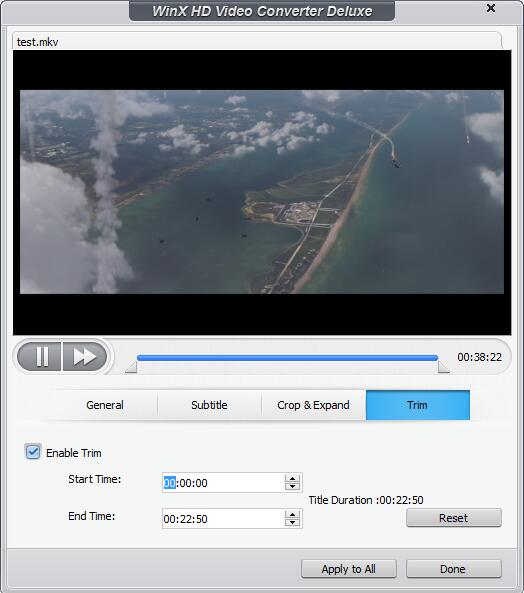Click Done to confirm edits
Viewport: 524px width, 593px height.
coord(454,569)
